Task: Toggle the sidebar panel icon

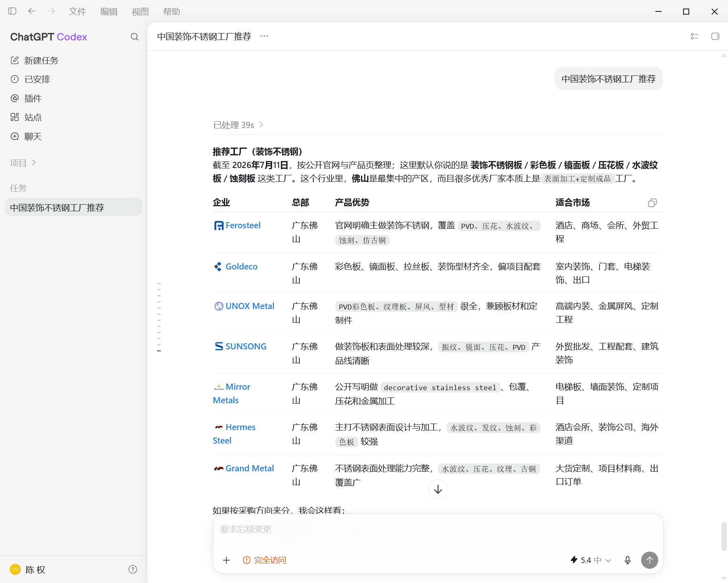Action: pos(12,11)
